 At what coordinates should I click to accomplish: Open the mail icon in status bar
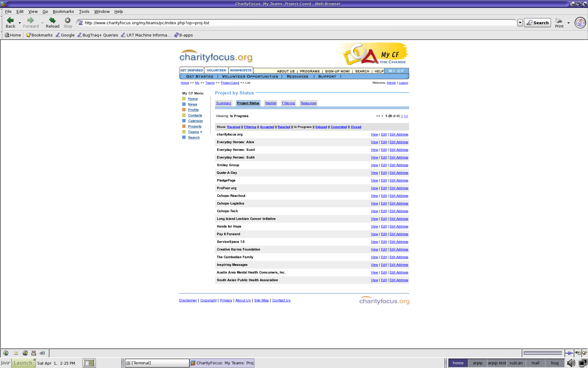pos(16,353)
